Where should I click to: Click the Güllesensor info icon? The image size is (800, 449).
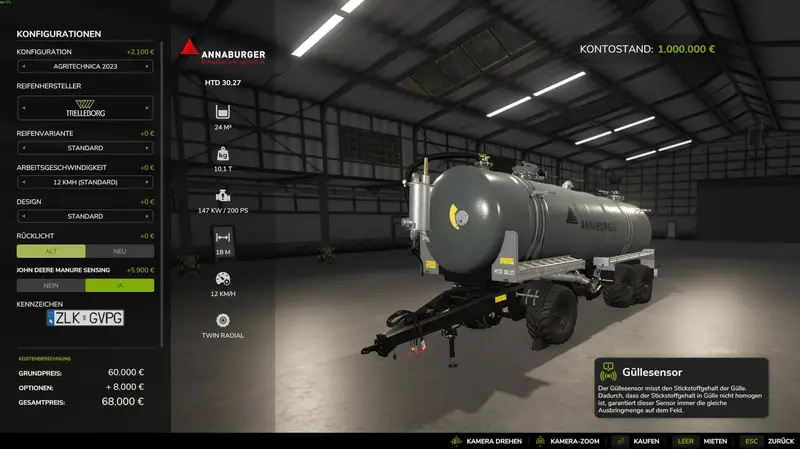[x=608, y=372]
